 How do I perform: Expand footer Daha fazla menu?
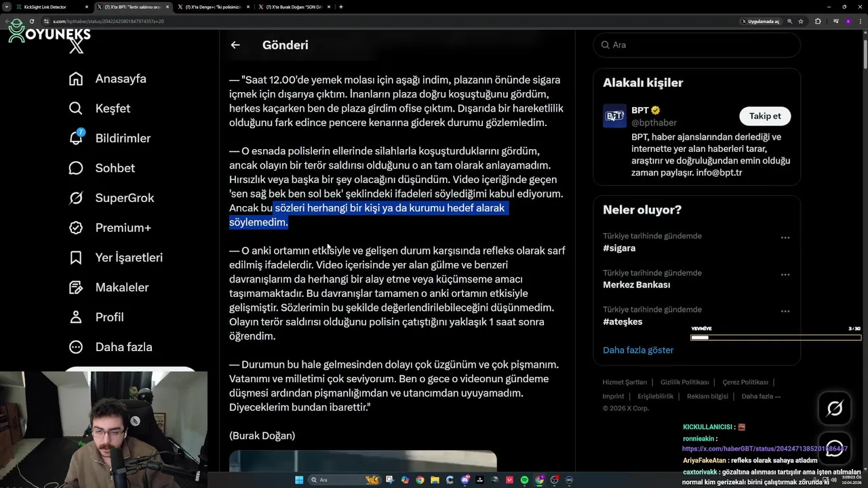click(761, 396)
